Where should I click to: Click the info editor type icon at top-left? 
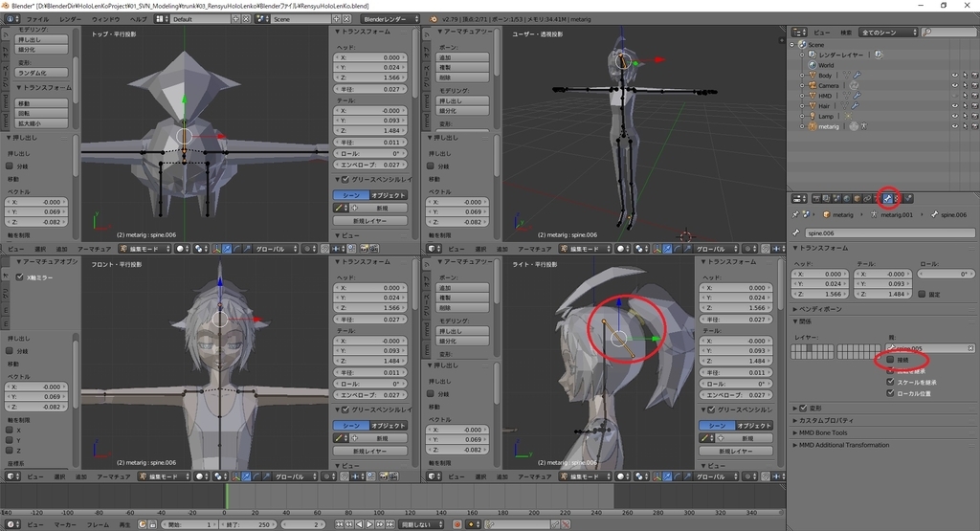pyautogui.click(x=11, y=19)
